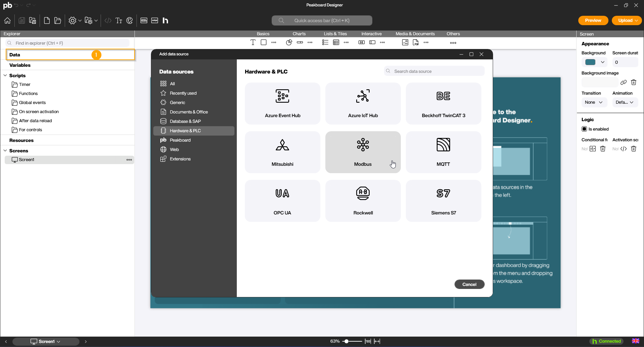The height and width of the screenshot is (347, 644).
Task: Select the Generic data sources category
Action: [194, 102]
